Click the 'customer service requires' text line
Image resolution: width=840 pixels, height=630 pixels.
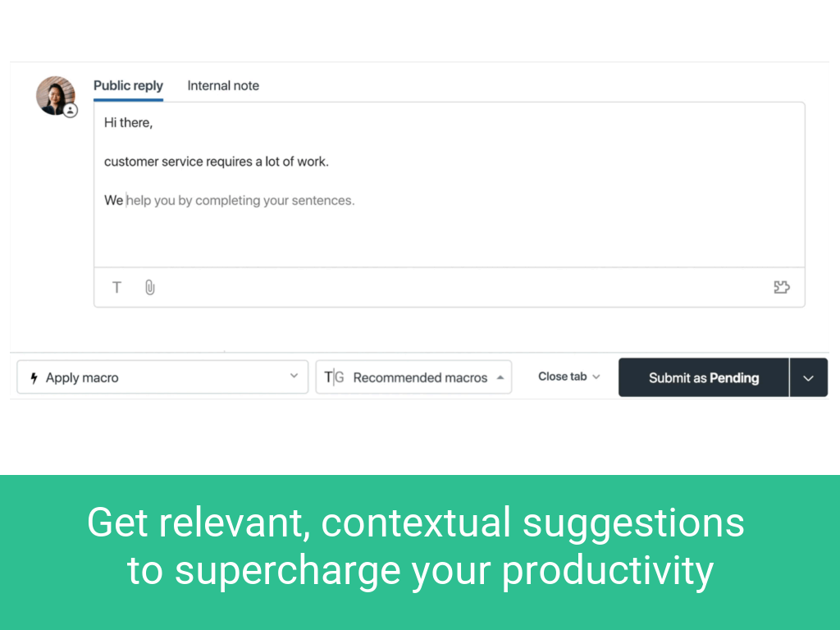216,162
